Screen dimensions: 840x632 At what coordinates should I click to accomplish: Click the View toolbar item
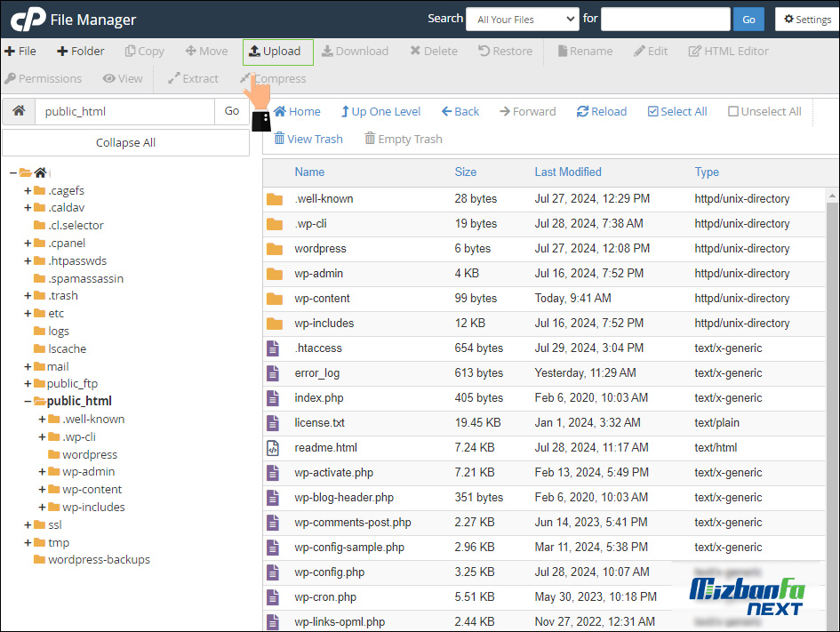click(123, 79)
